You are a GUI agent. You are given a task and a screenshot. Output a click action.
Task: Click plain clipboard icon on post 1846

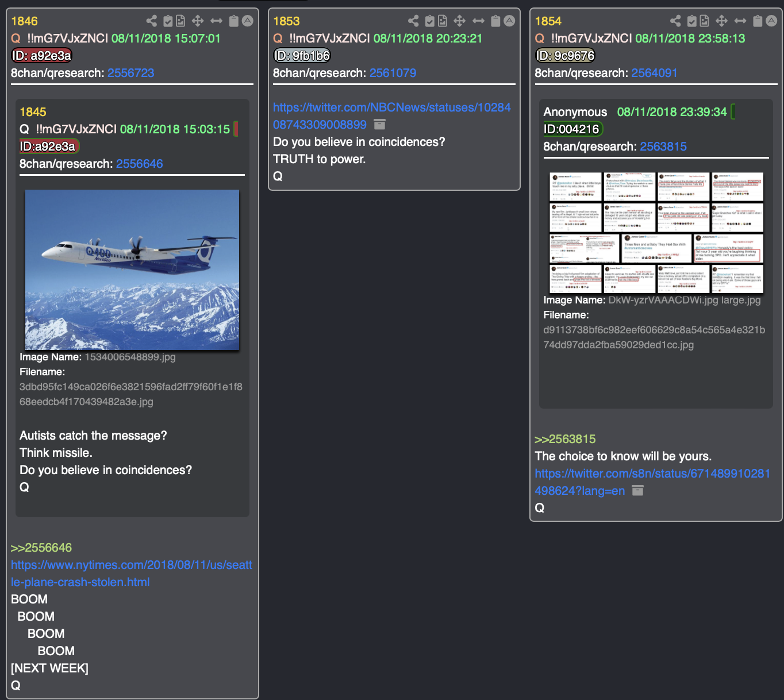[x=234, y=21]
